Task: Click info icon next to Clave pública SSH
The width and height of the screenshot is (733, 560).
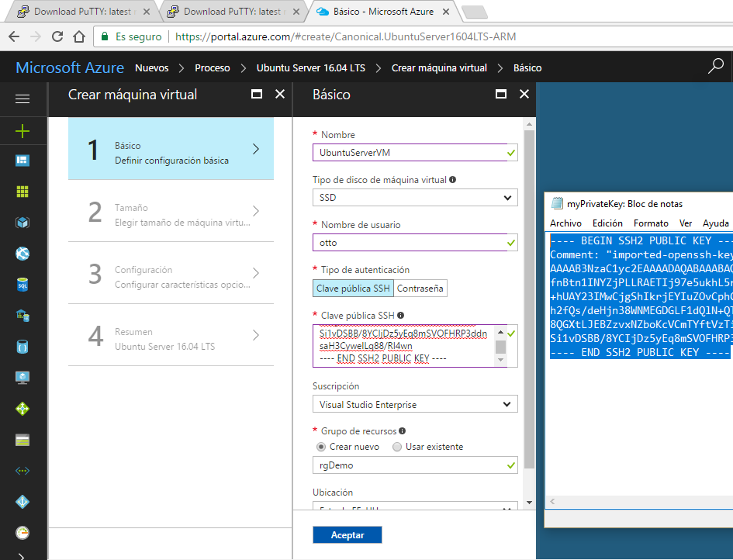Action: click(x=400, y=316)
